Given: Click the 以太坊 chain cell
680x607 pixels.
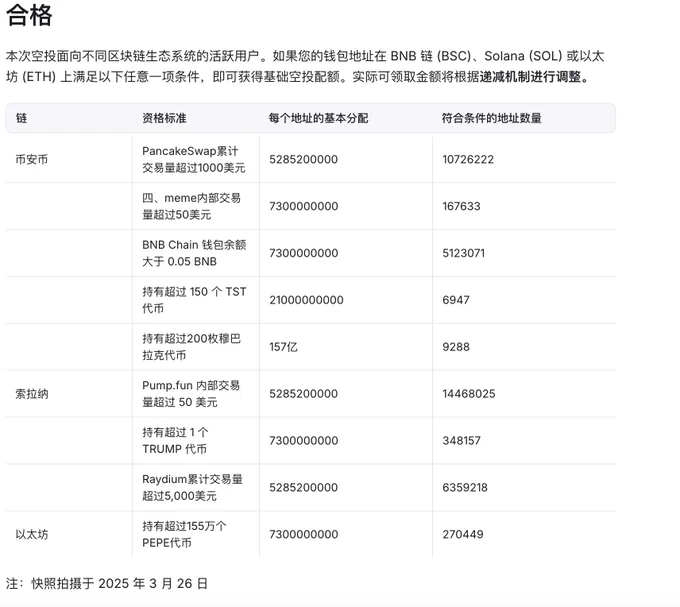Looking at the screenshot, I should 32,534.
